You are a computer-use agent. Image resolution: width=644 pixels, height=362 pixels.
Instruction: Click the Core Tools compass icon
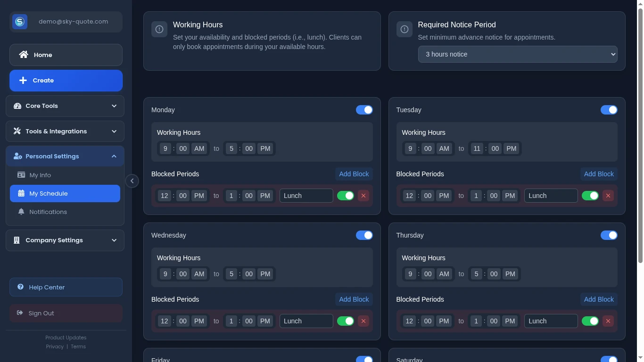point(17,106)
